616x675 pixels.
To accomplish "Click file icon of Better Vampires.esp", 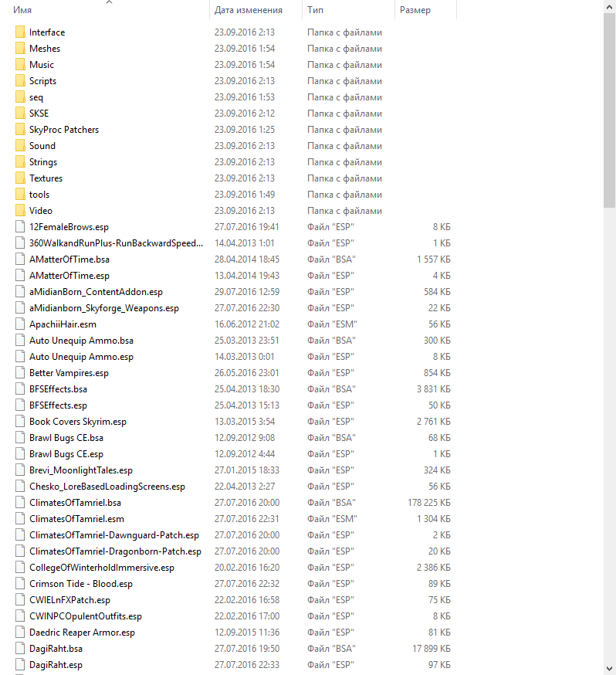I will (20, 373).
